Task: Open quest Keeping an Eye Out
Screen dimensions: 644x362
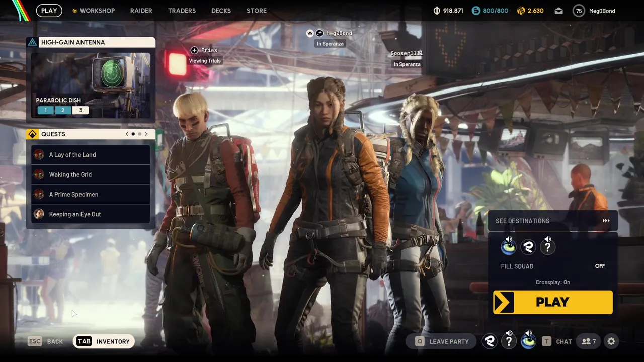Action: pyautogui.click(x=91, y=214)
